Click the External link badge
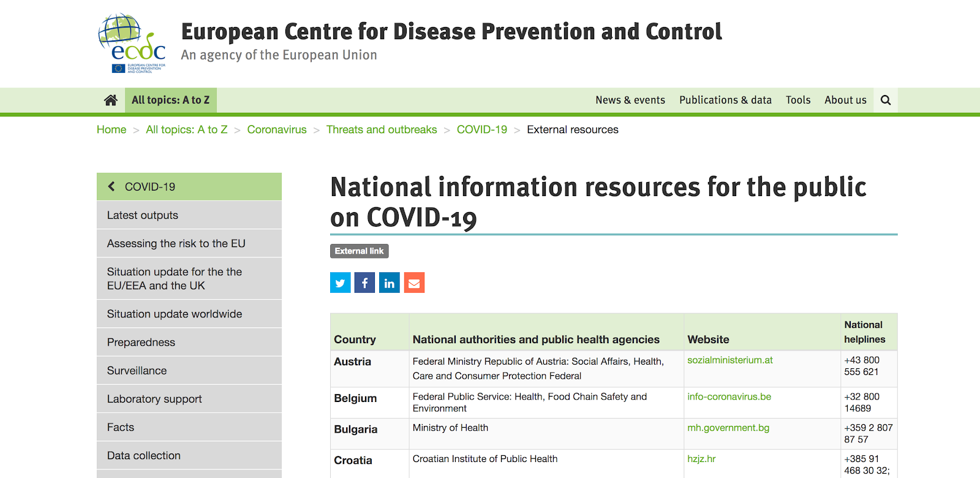The height and width of the screenshot is (478, 980). click(360, 251)
